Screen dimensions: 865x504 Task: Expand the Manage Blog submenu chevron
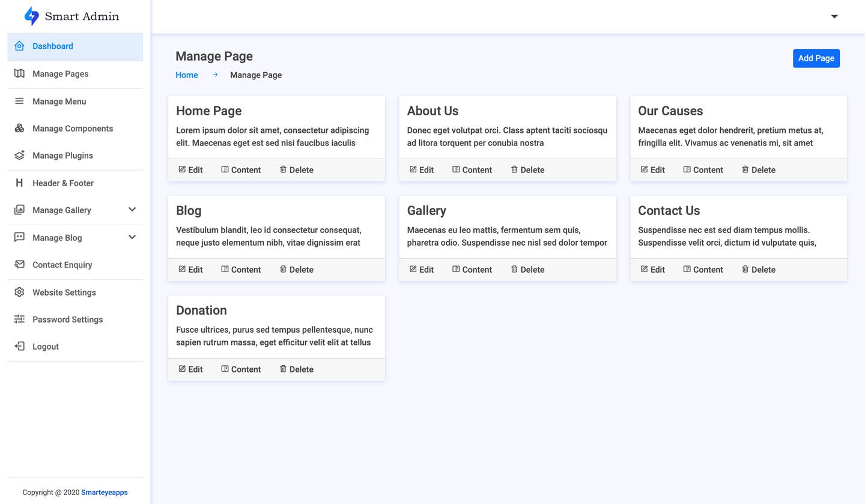coord(132,237)
